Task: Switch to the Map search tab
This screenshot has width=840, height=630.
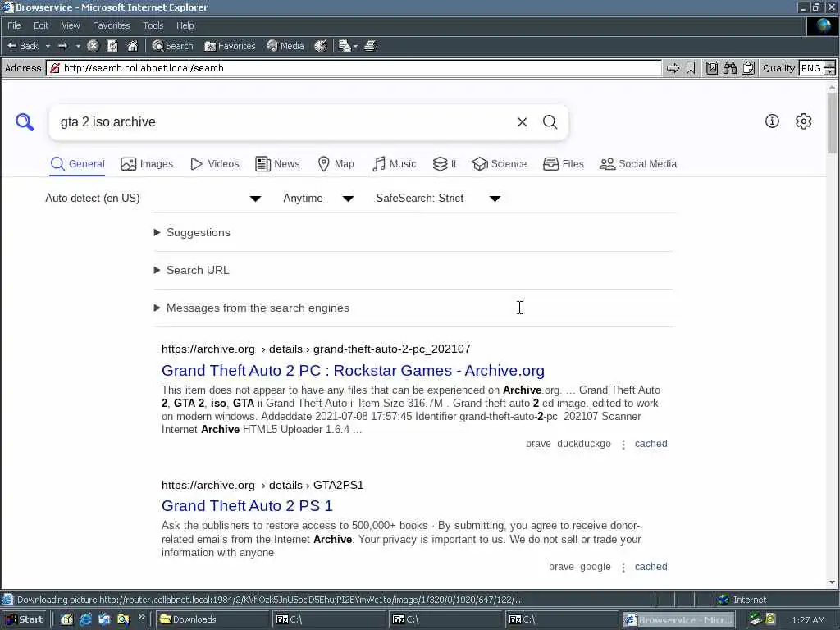Action: click(x=336, y=164)
